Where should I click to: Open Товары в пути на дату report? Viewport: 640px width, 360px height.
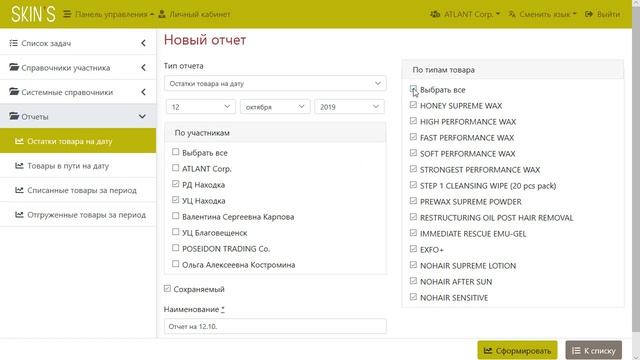click(x=78, y=166)
